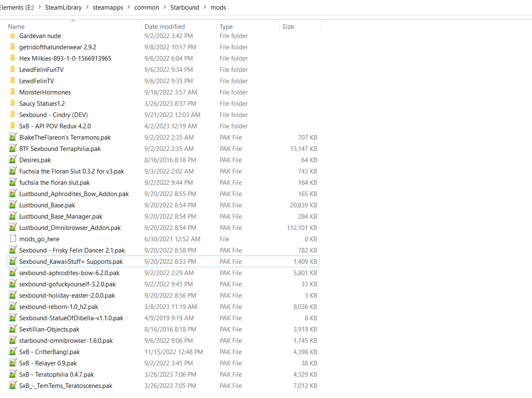Click PAK icon for starbound-omnibrowser-1.6.0.pak
532x398 pixels.
pyautogui.click(x=13, y=340)
